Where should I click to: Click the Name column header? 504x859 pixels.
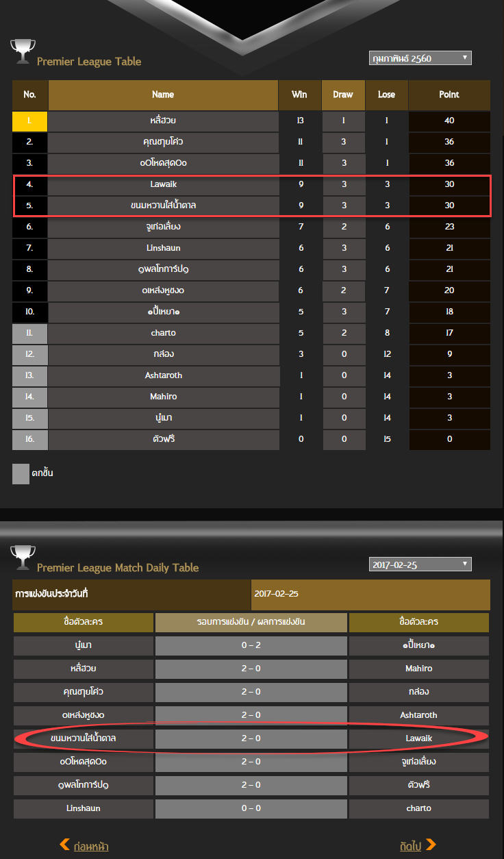tap(163, 95)
